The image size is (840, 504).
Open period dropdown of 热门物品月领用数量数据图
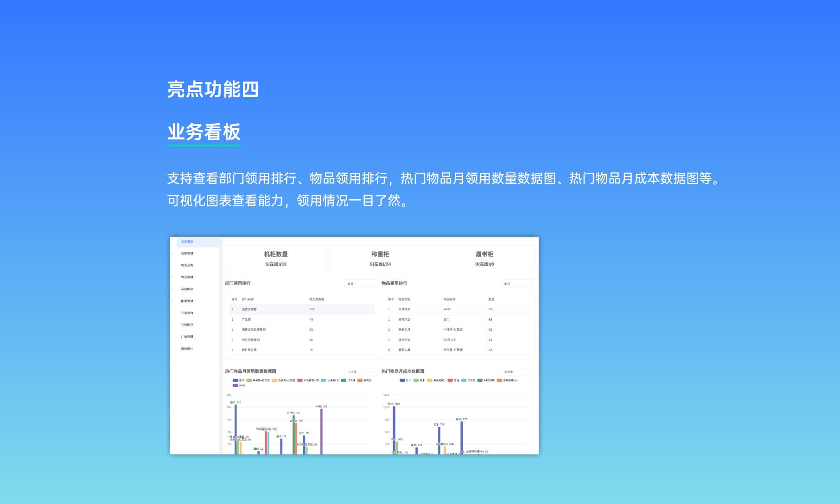[361, 372]
